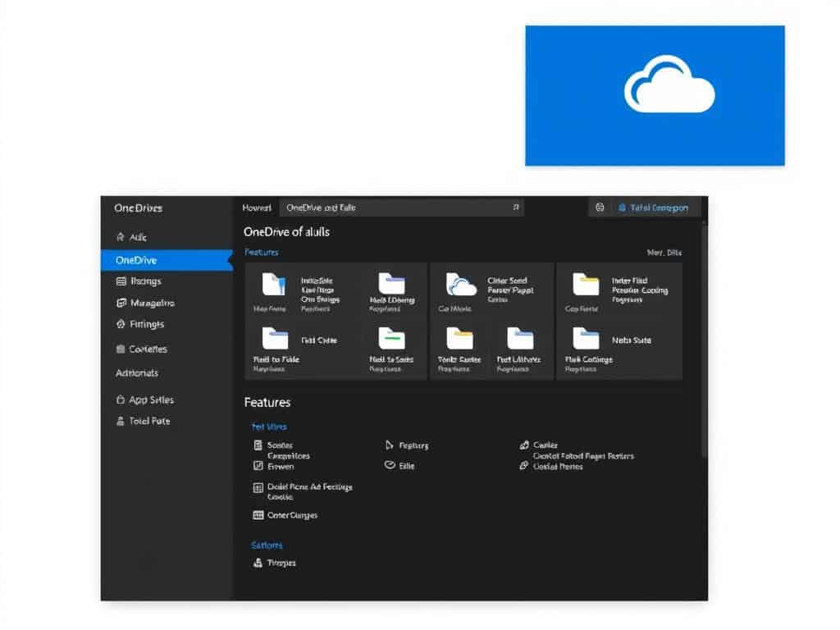Viewport: 840px width, 630px height.
Task: Click the Uotlal Ftertes link icon
Action: point(523,466)
